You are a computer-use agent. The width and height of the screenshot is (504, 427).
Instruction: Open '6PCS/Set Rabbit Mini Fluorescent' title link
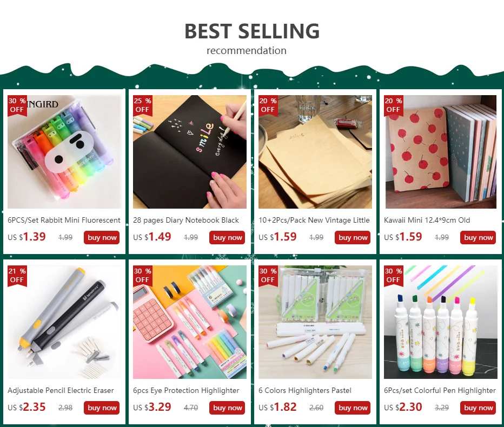click(x=64, y=220)
